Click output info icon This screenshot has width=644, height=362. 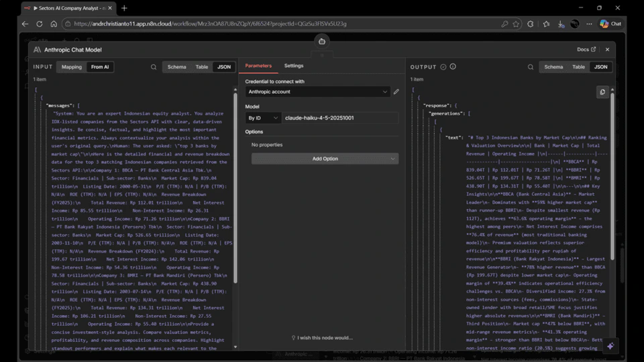tap(453, 66)
